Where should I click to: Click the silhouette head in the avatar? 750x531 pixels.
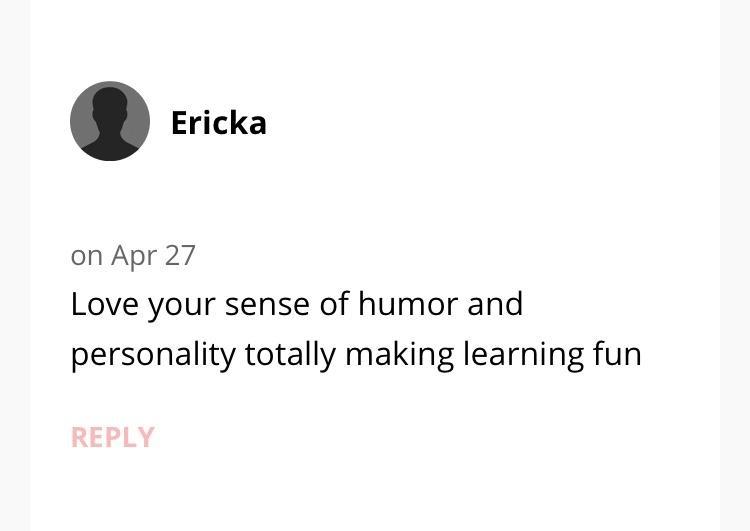pyautogui.click(x=110, y=105)
